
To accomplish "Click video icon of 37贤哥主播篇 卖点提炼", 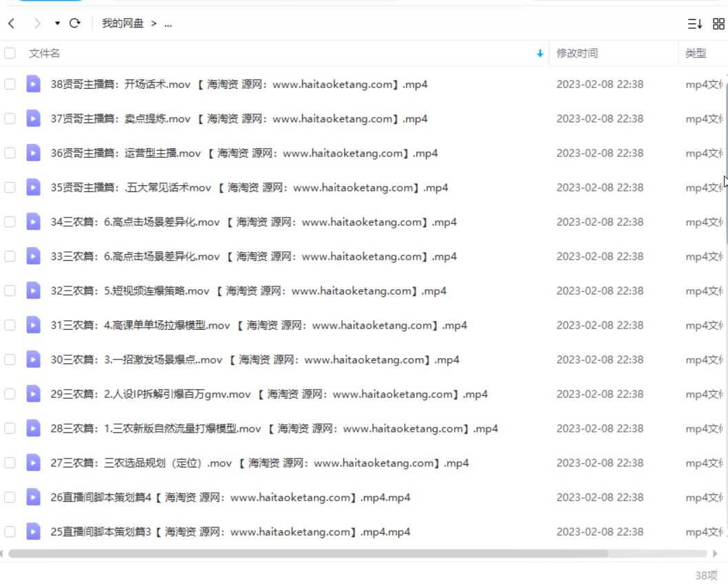I will click(x=33, y=118).
